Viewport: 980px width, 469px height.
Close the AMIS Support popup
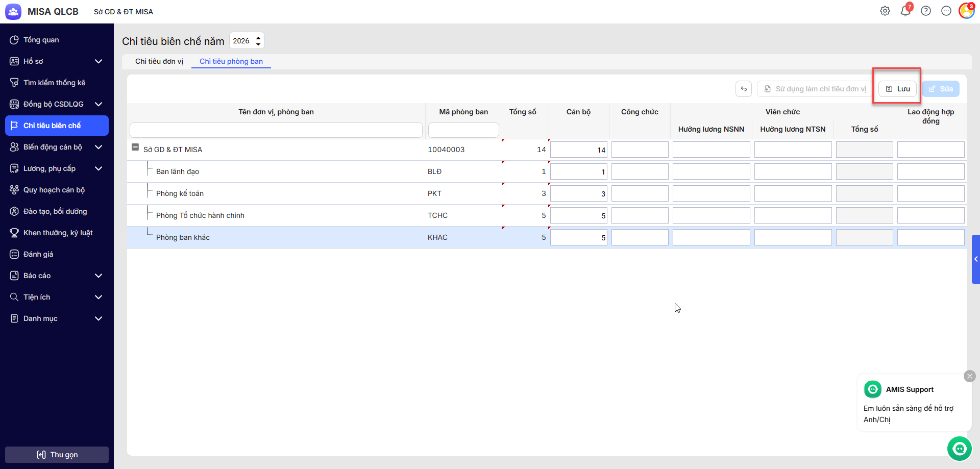[x=970, y=376]
